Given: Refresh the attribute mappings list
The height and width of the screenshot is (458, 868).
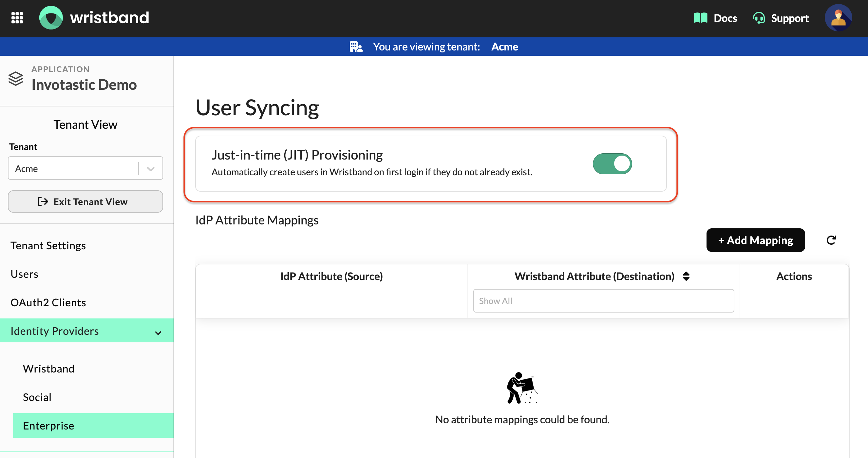Looking at the screenshot, I should [x=831, y=240].
